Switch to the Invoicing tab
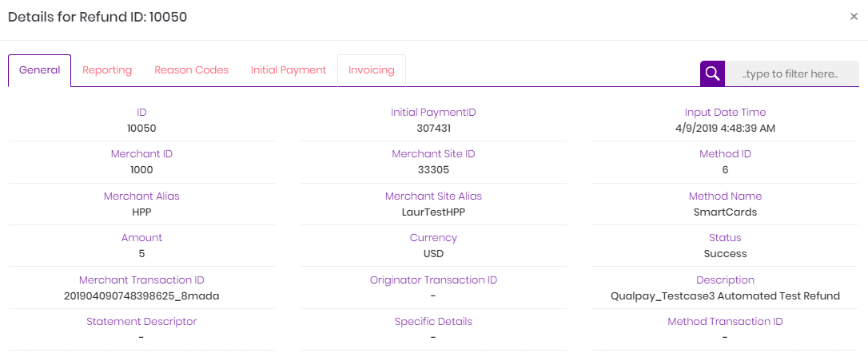This screenshot has width=868, height=357. (x=372, y=70)
